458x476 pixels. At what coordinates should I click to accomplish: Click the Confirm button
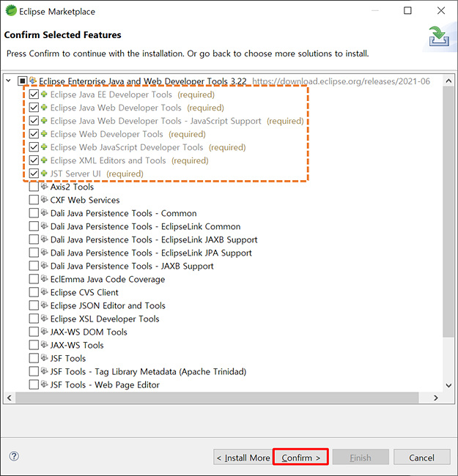tap(300, 457)
